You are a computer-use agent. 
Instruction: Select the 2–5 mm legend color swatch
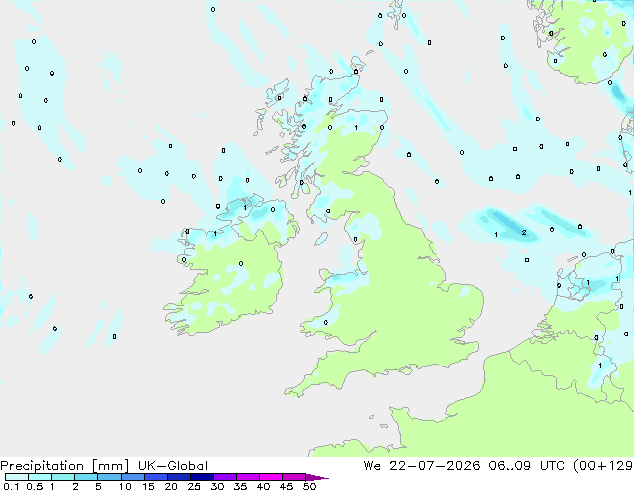[x=86, y=477]
